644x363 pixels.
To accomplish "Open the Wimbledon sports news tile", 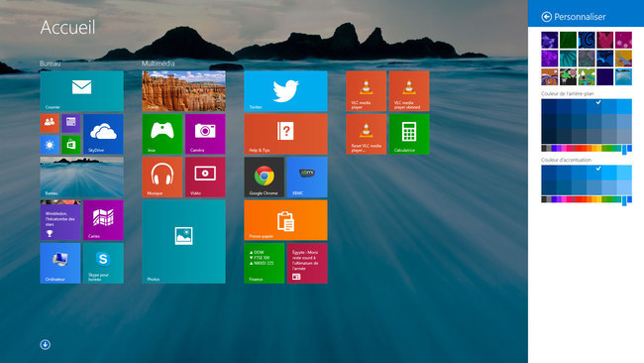I will tap(60, 220).
